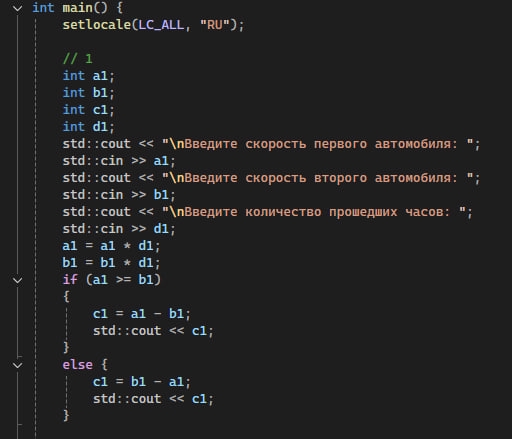512x439 pixels.
Task: Click the std::cin >> d1; line
Action: click(x=119, y=229)
